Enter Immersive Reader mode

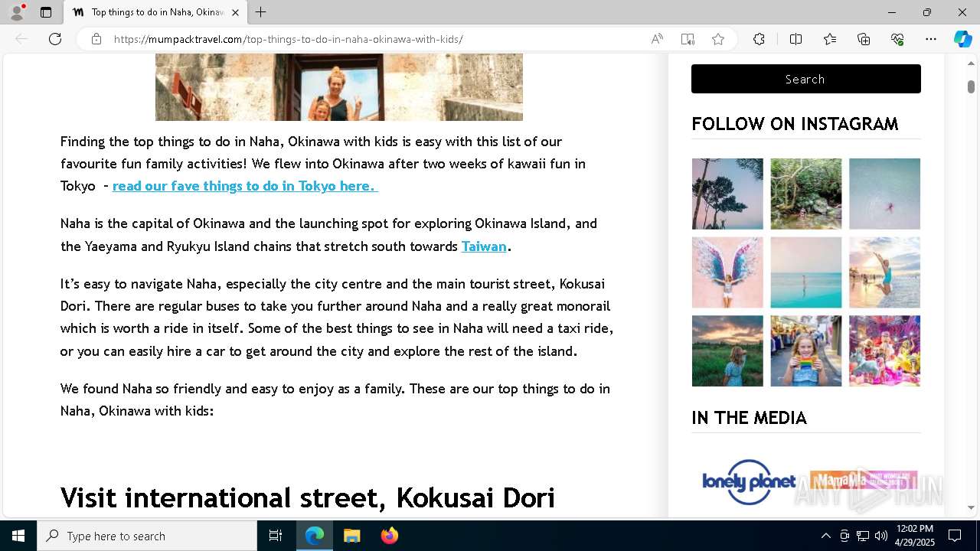pyautogui.click(x=688, y=39)
